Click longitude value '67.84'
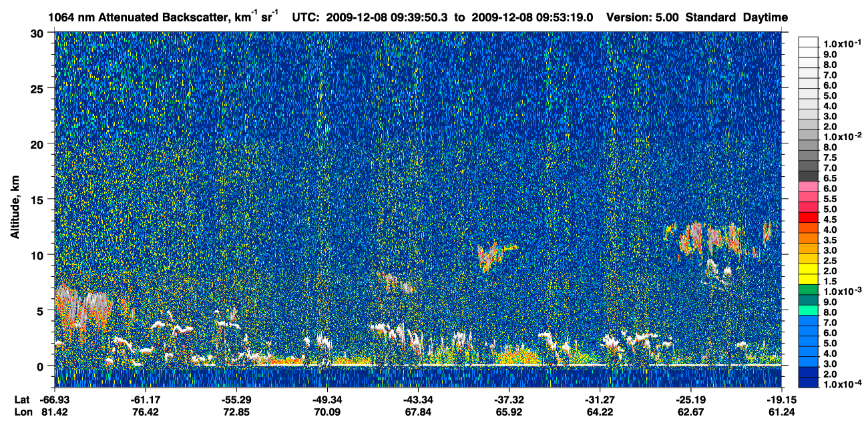 pos(417,412)
